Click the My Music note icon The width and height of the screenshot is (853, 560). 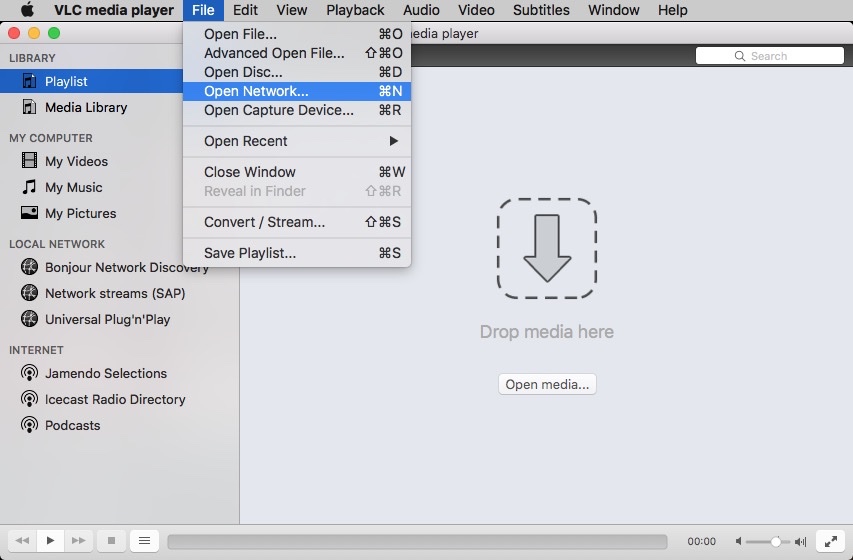click(29, 187)
